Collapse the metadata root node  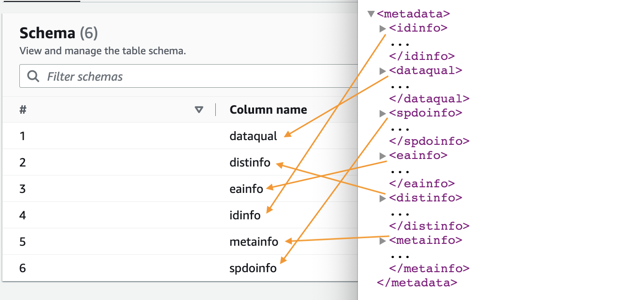[371, 14]
